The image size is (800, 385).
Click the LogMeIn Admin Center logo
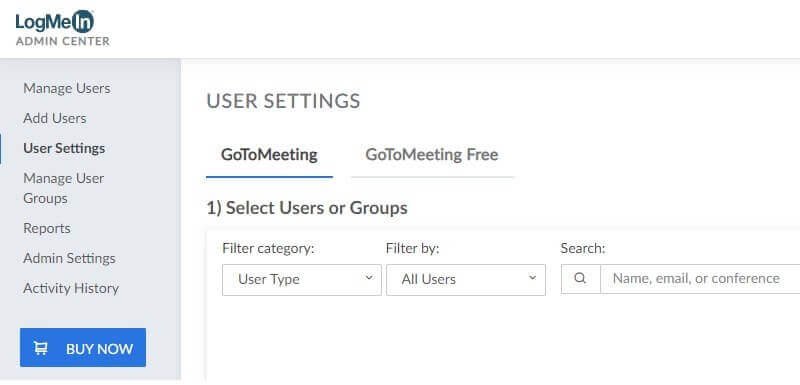62,29
